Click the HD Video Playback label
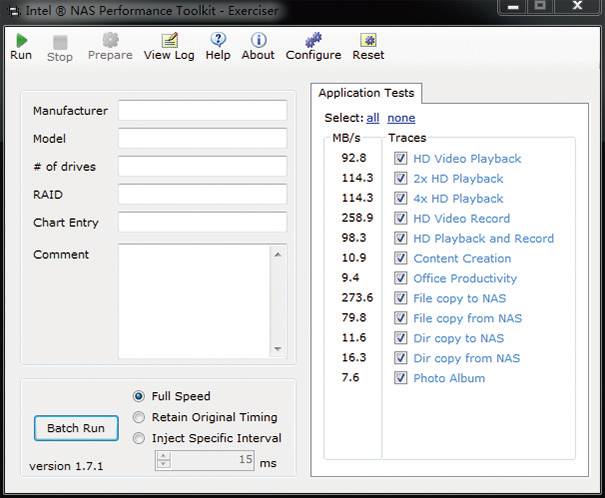This screenshot has width=605, height=498. [x=467, y=159]
